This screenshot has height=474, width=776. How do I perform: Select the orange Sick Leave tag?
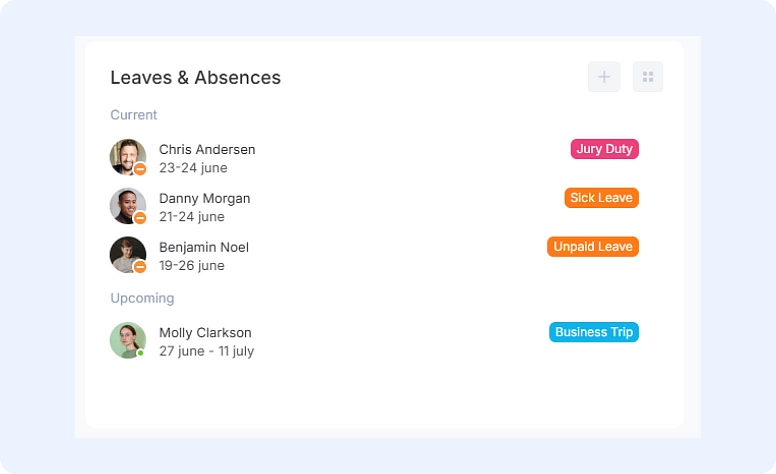click(601, 198)
